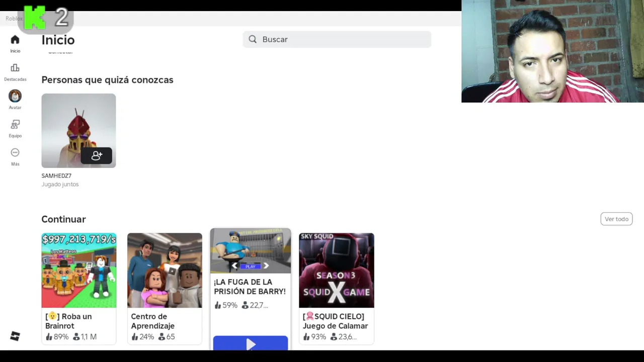Viewport: 644px width, 362px height.
Task: Click the Roba un Brainrot title text
Action: coord(69,321)
